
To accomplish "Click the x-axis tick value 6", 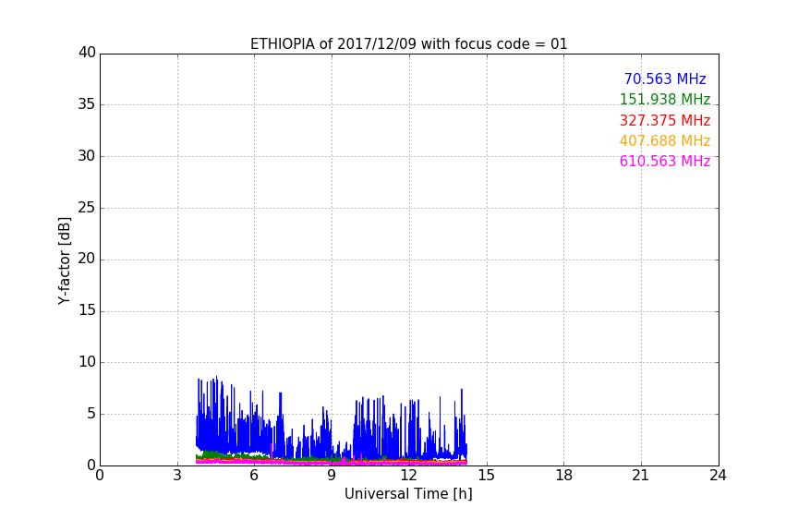I will click(x=254, y=476).
